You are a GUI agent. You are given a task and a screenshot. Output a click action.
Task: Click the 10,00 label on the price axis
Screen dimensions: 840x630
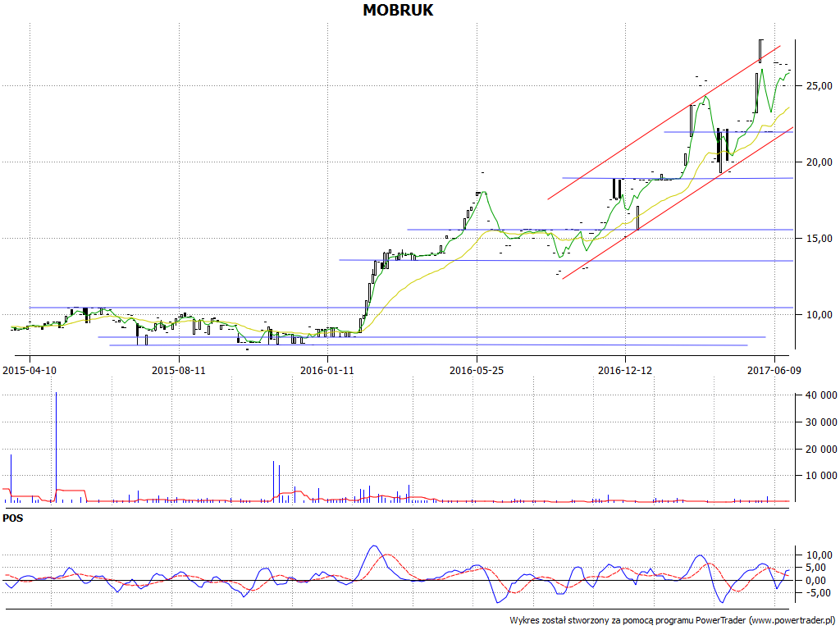(x=819, y=314)
